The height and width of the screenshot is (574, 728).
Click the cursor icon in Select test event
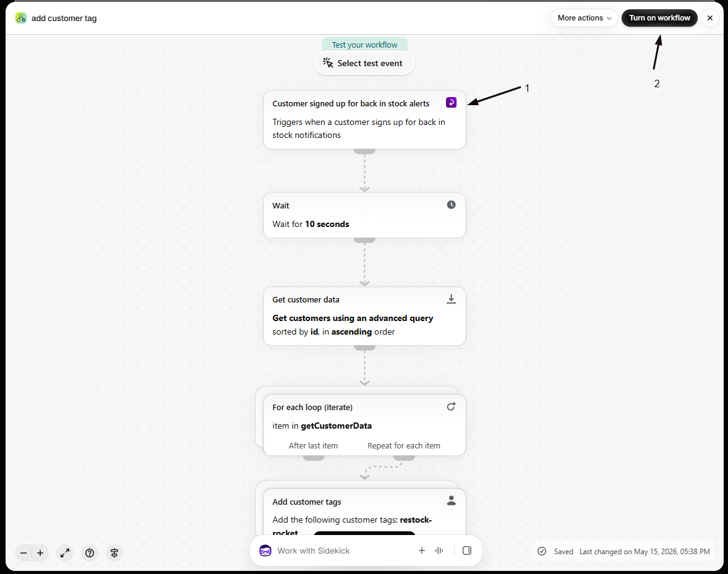click(x=328, y=62)
